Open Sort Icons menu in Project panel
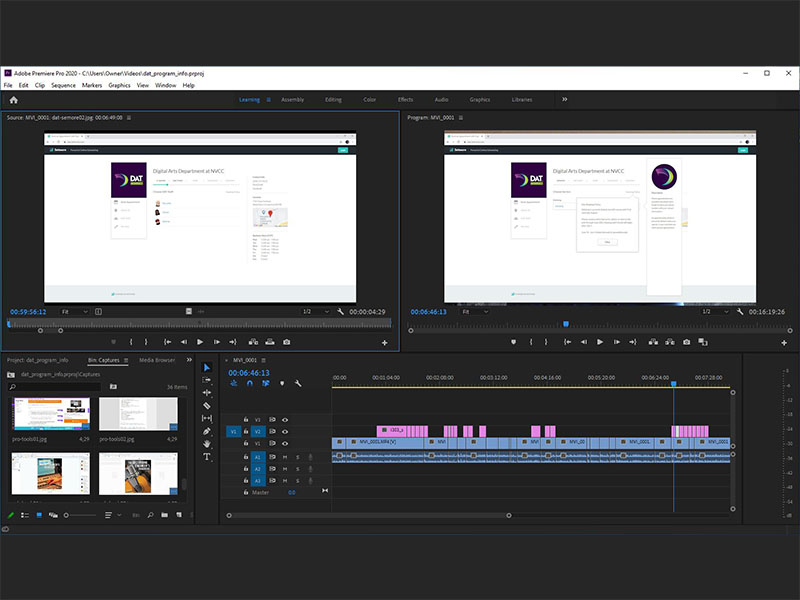 click(x=111, y=515)
